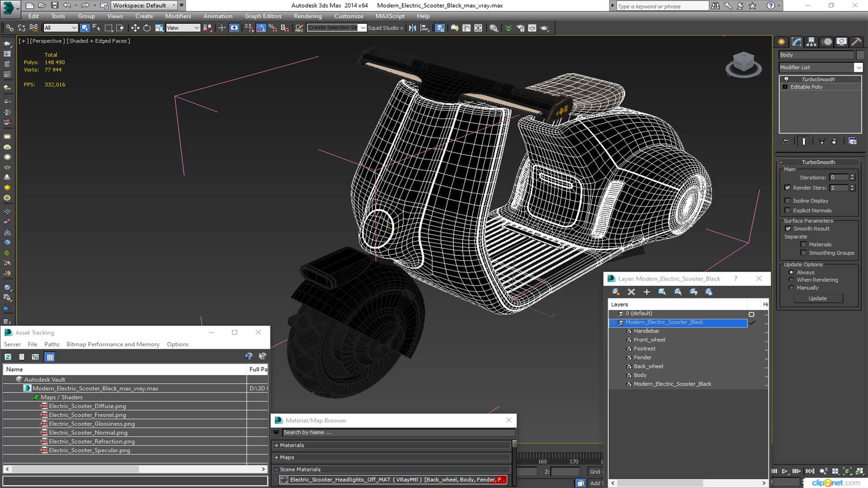Open the Hierarchy command panel tab
Screen dimensions: 868x488
[811, 42]
